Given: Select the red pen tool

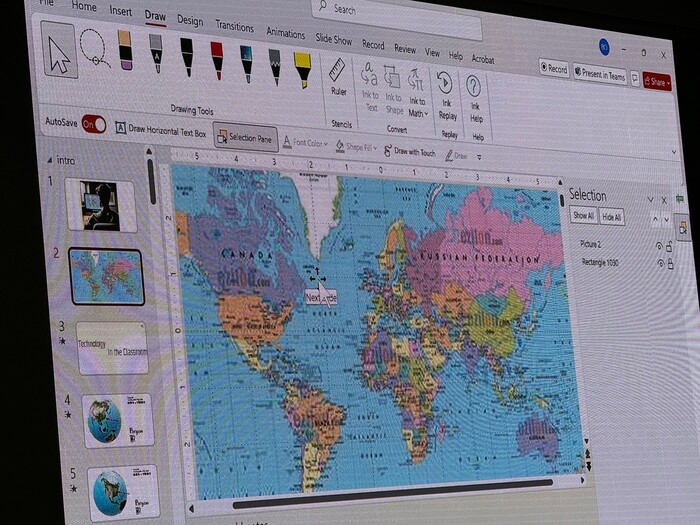Looking at the screenshot, I should [217, 60].
